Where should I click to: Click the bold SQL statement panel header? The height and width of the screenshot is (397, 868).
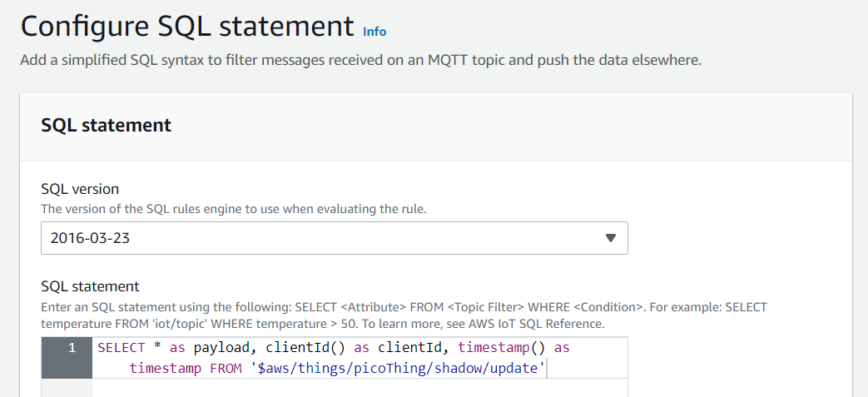(x=106, y=126)
